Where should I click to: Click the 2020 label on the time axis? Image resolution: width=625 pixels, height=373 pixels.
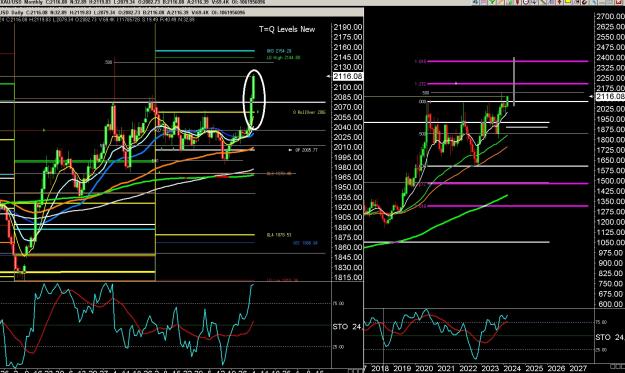tap(424, 368)
